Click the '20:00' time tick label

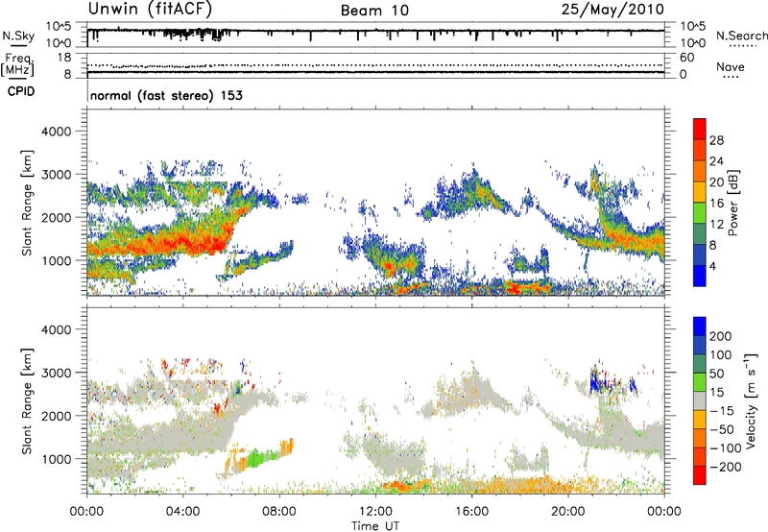[x=568, y=512]
